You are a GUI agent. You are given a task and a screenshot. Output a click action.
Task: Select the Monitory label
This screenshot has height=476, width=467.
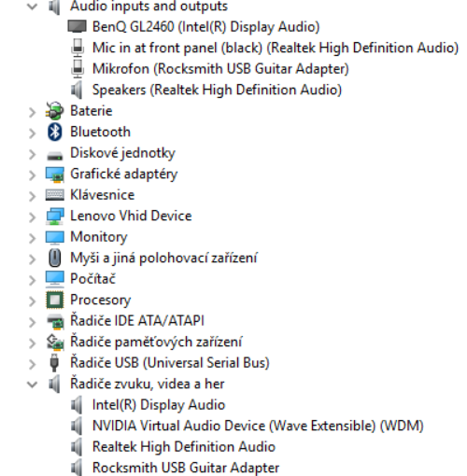99,237
